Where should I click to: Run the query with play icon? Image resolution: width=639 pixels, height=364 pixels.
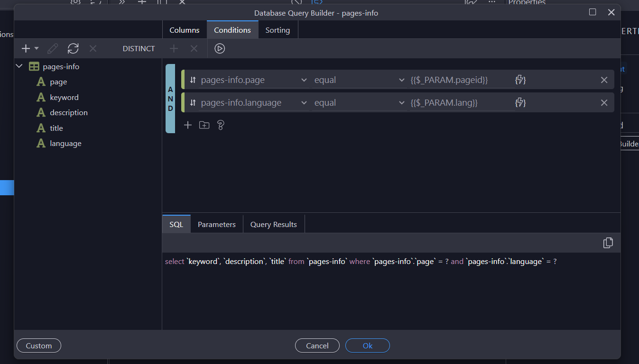(x=219, y=48)
